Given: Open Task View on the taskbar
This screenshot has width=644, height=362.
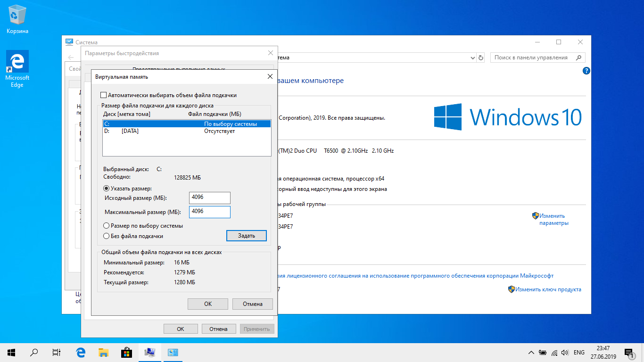Looking at the screenshot, I should 57,352.
